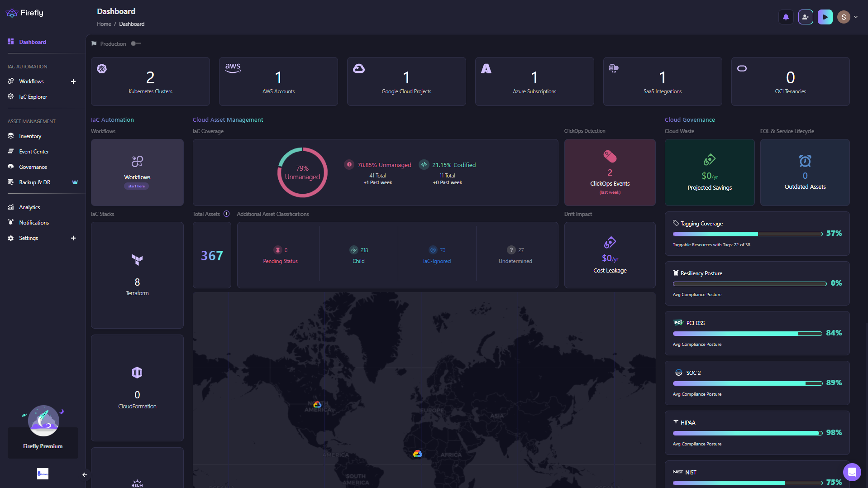Open the Cost Leakage card
The image size is (868, 488).
pos(610,255)
